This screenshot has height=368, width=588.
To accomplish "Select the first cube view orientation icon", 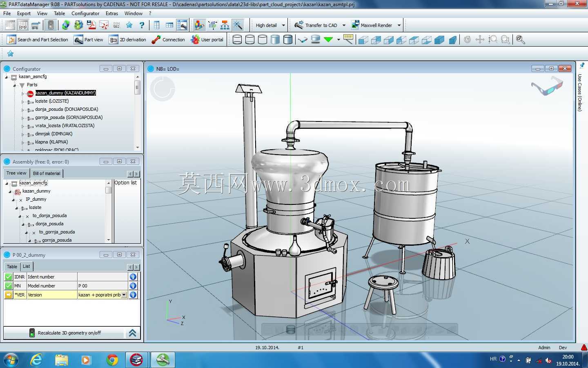I will click(x=363, y=40).
